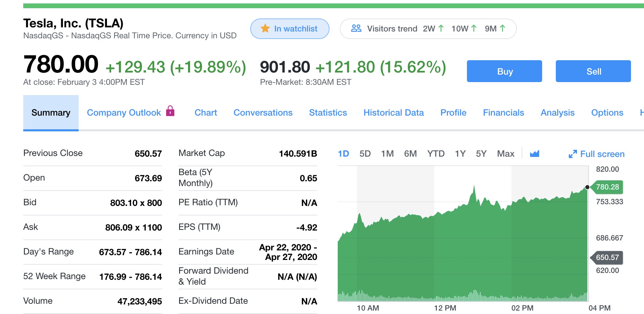
Task: Click the Beta value 0.65
Action: [x=308, y=178]
